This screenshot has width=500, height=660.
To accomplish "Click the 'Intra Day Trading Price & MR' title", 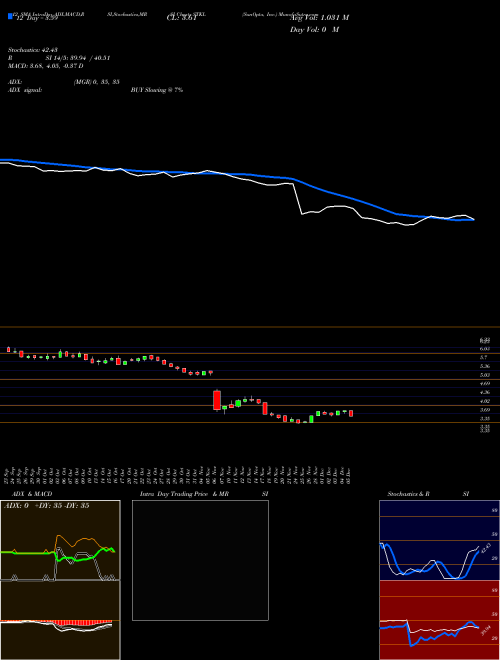I will tap(185, 494).
